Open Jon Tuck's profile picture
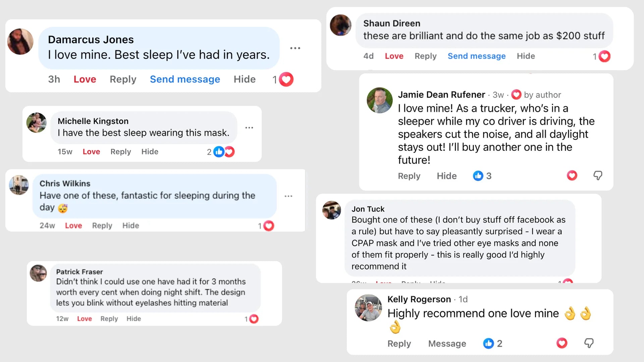 tap(332, 210)
